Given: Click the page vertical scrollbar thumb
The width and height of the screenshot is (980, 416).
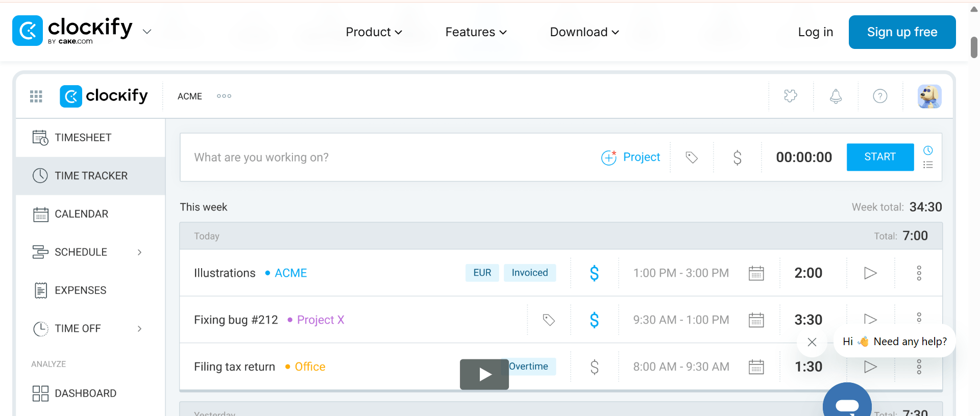Looking at the screenshot, I should coord(974,47).
